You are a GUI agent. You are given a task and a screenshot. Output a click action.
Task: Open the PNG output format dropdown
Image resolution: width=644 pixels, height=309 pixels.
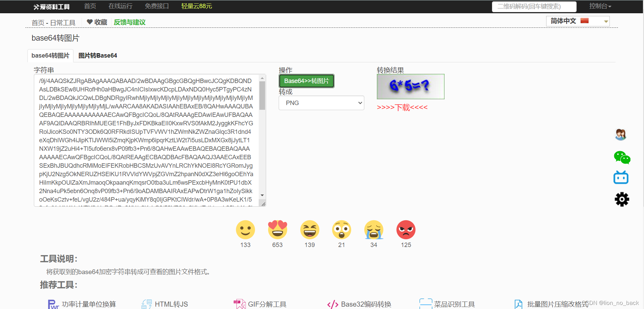point(321,103)
